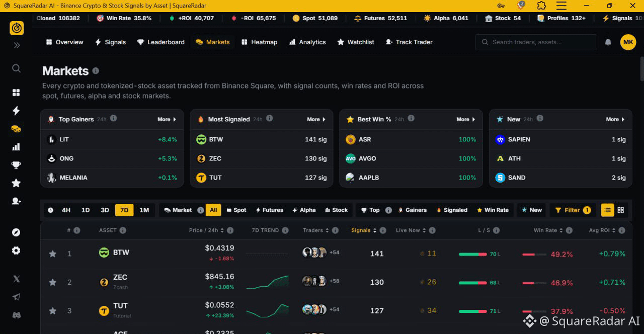The image size is (644, 334).
Task: Open ZEC 7D trend sparkline
Action: [x=268, y=282]
